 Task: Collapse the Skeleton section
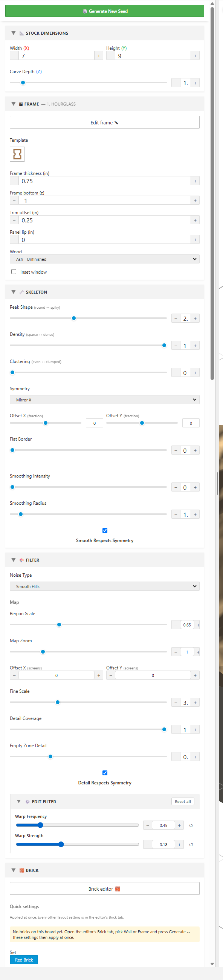13,292
